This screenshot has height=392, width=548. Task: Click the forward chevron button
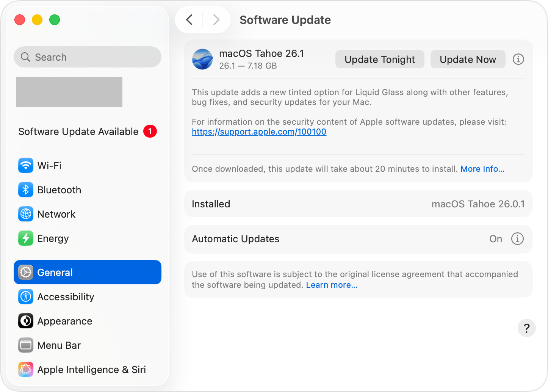(216, 20)
